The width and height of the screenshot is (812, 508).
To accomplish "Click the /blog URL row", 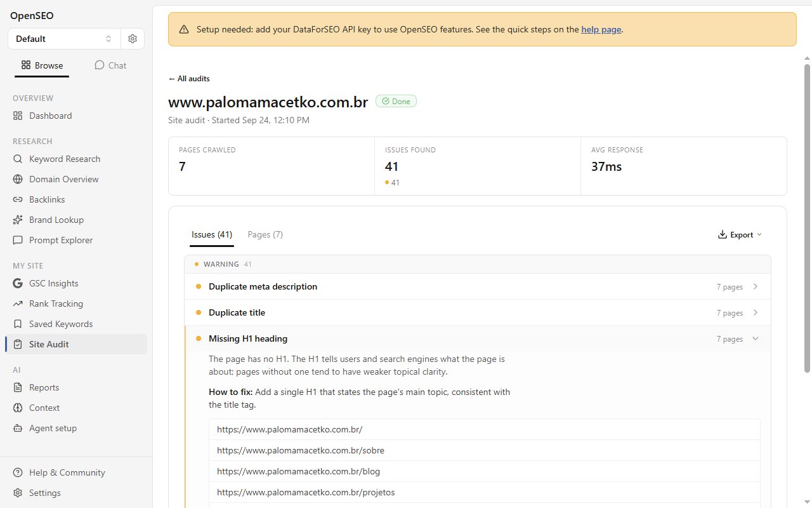I will 484,471.
